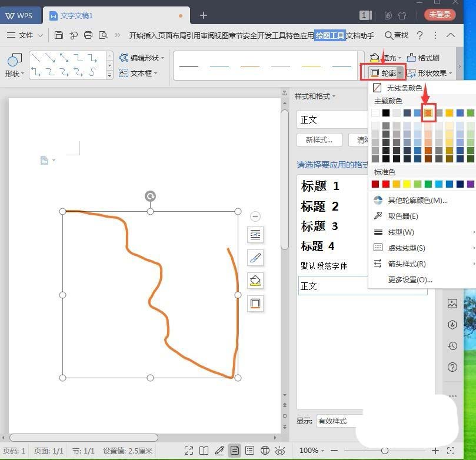The image size is (476, 460).
Task: Toggle eye protection mode icon
Action: (280, 451)
